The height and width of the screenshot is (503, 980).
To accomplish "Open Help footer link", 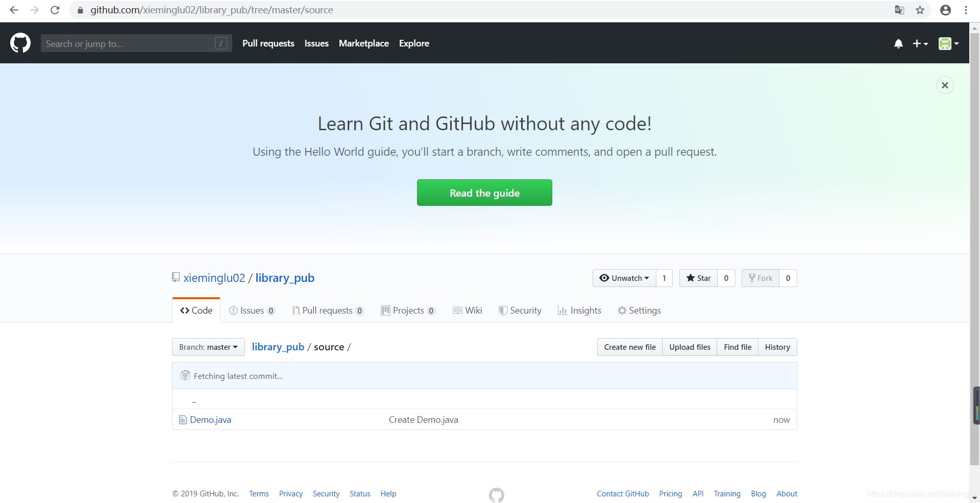I will [x=388, y=494].
